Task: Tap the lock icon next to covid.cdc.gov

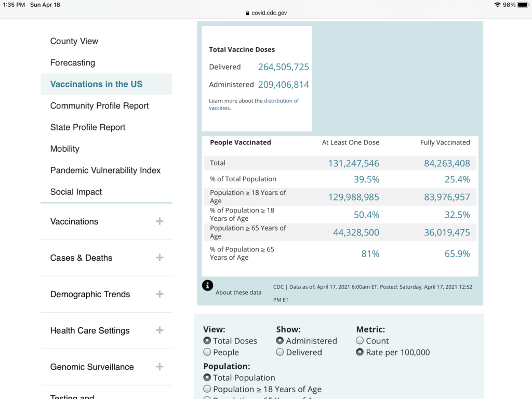Action: [x=248, y=13]
